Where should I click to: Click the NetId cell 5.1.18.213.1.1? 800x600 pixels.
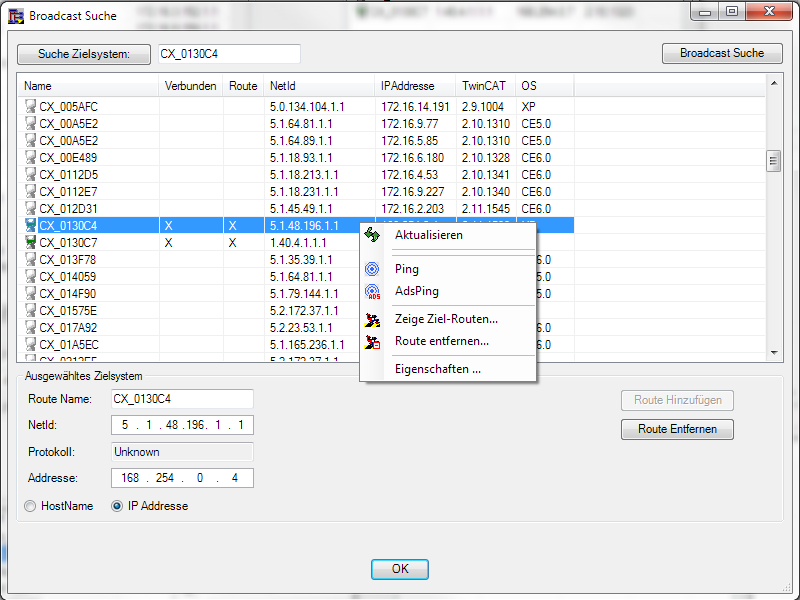(x=304, y=174)
